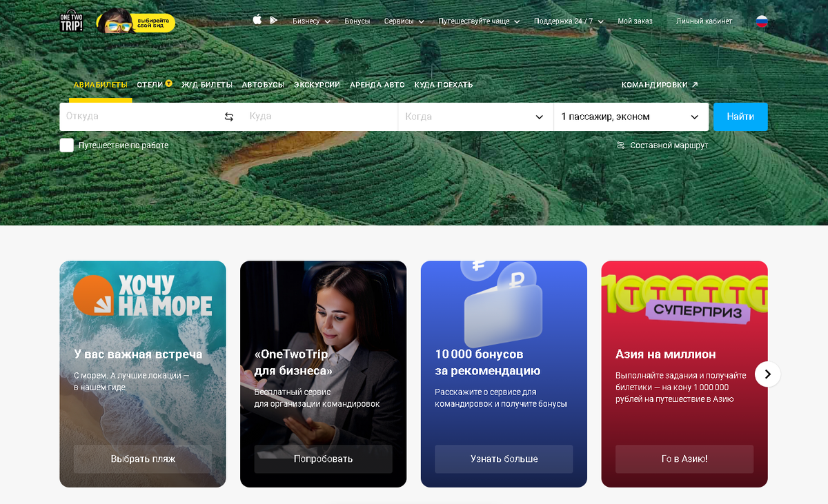Open the yellow promo banner with sunglasses
This screenshot has width=828, height=504.
coord(136,22)
